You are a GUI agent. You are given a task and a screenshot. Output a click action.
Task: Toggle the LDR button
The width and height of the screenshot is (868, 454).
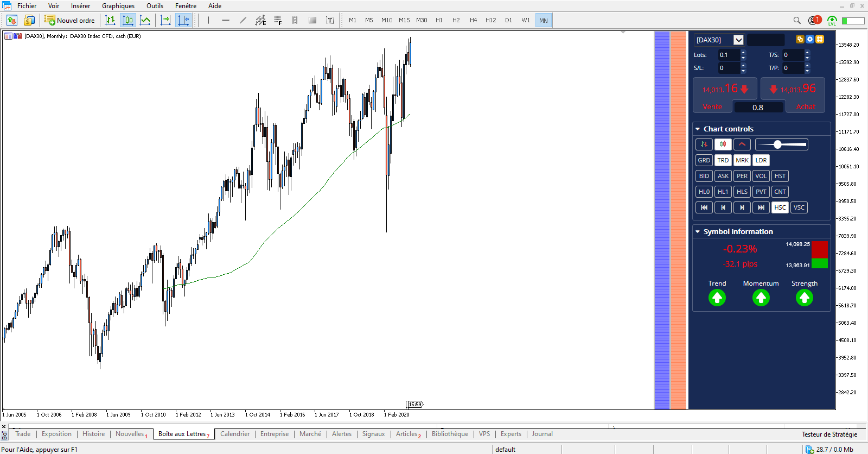[761, 160]
